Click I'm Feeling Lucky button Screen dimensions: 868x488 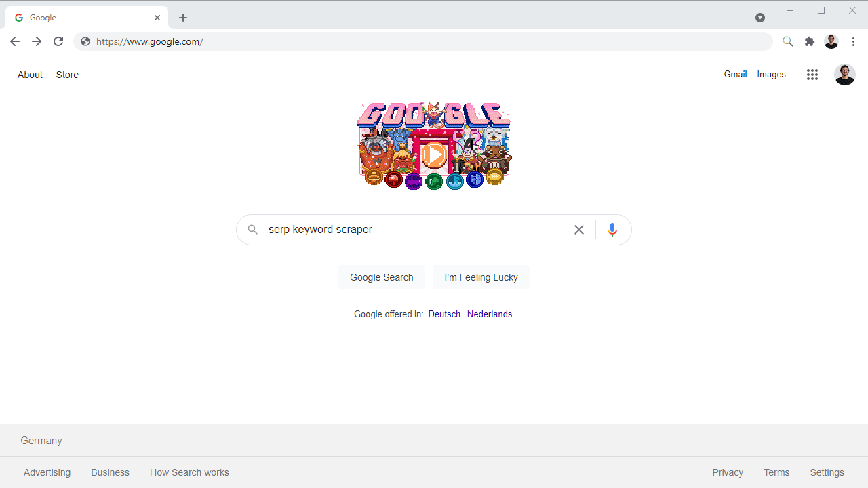[x=481, y=277]
